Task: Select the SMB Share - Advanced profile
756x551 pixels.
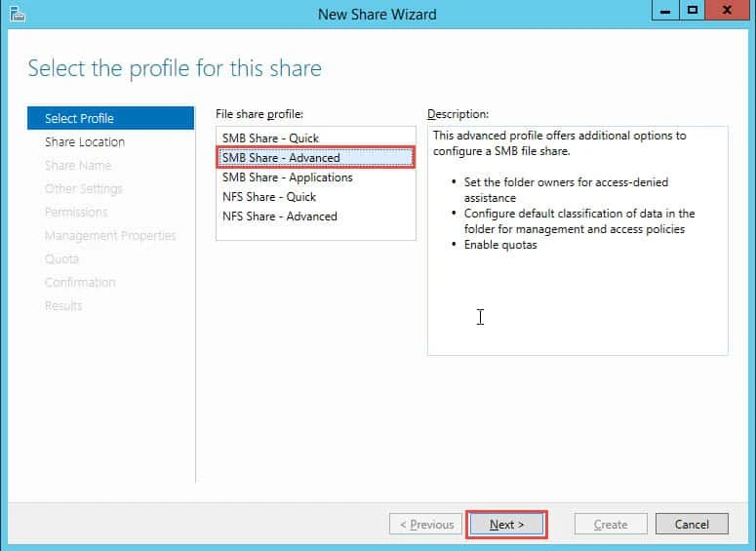Action: [316, 158]
